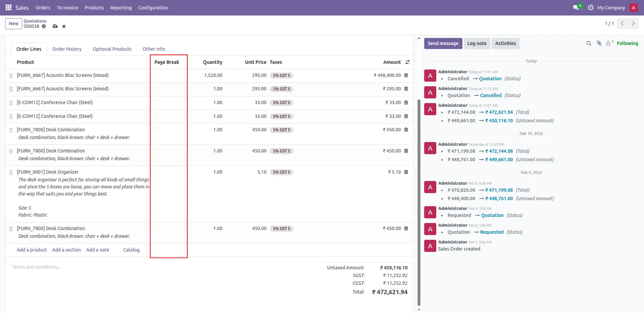This screenshot has width=644, height=313.
Task: Expand the Configuration menu
Action: [x=153, y=8]
